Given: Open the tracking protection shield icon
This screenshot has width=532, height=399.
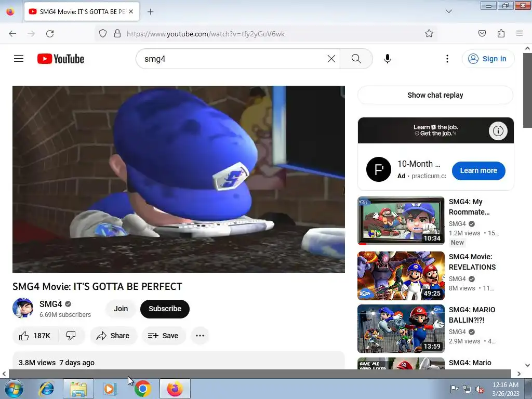Looking at the screenshot, I should 103,34.
